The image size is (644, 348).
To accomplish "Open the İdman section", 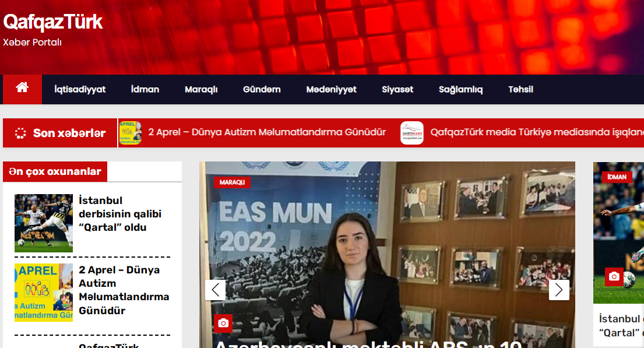I will click(x=145, y=89).
